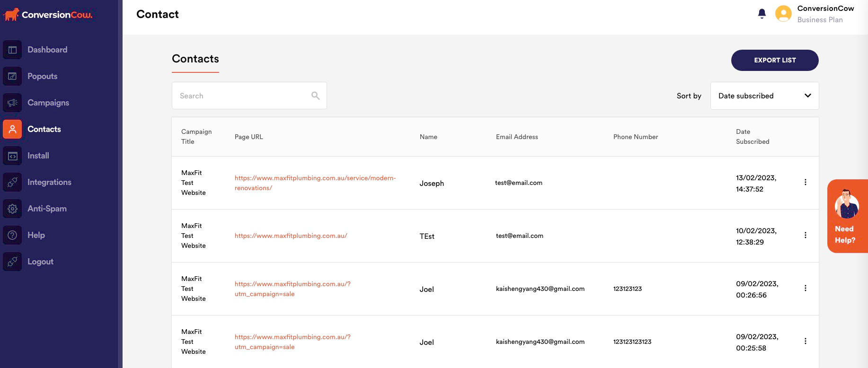This screenshot has width=868, height=368.
Task: Click kaishengyang430@gmail.com in 00:25:58 row
Action: coord(540,342)
